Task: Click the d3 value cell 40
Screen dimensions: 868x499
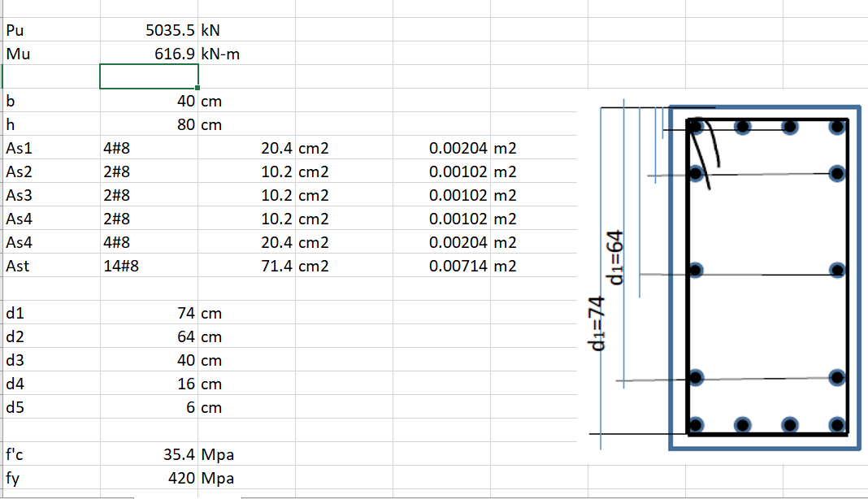Action: (149, 360)
